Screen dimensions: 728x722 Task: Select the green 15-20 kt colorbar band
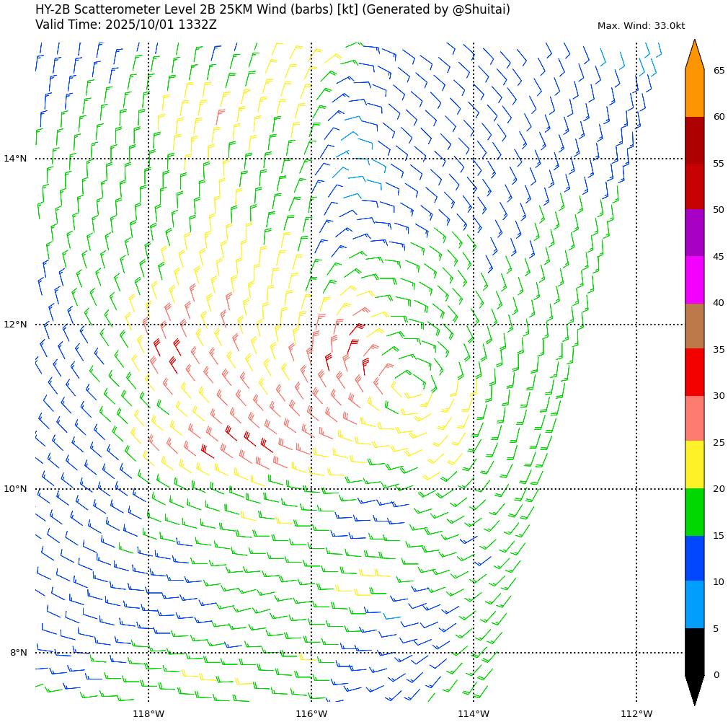click(x=694, y=512)
